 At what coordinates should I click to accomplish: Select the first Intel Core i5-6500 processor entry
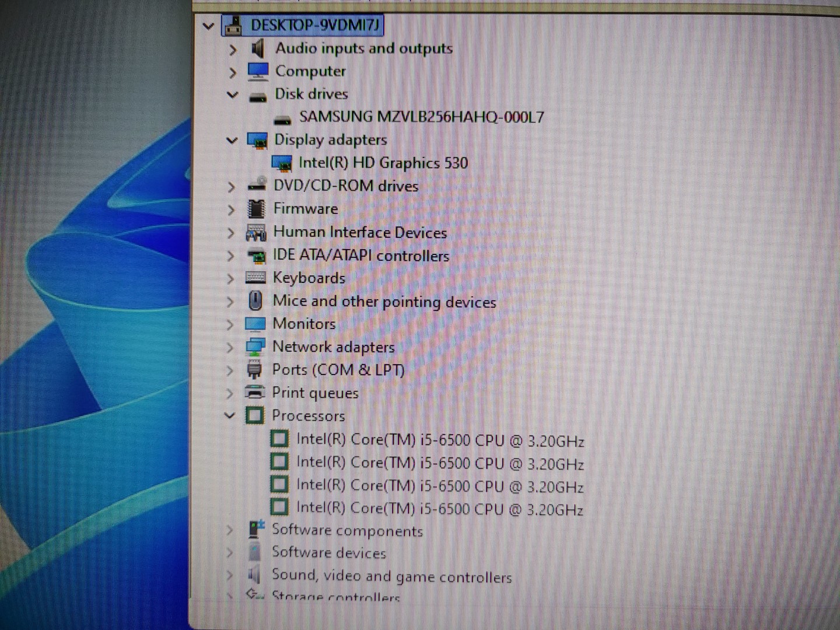[440, 440]
